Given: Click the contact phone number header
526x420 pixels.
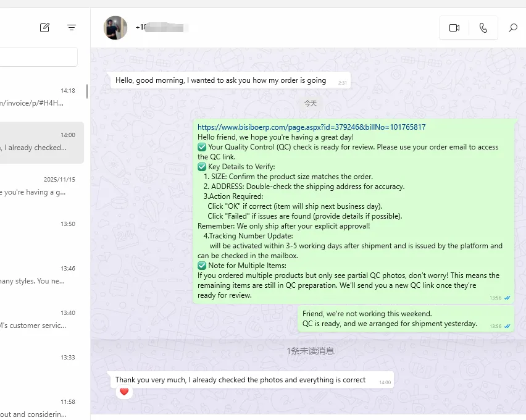Looking at the screenshot, I should (x=162, y=28).
